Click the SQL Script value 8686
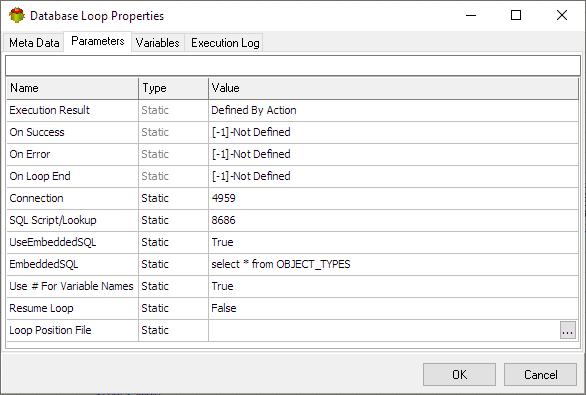This screenshot has height=395, width=586. tap(223, 220)
